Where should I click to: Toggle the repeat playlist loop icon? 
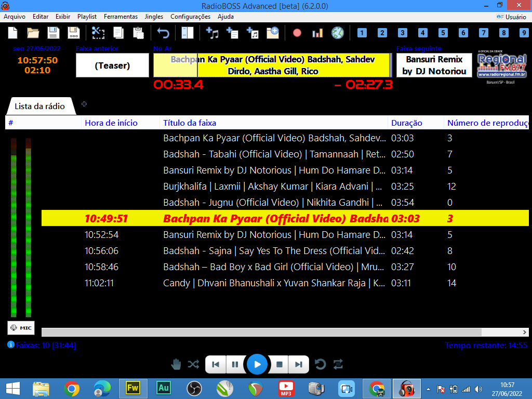tap(338, 364)
